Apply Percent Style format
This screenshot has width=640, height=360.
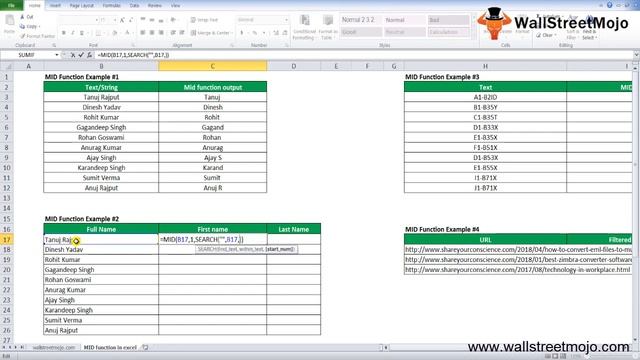(255, 33)
